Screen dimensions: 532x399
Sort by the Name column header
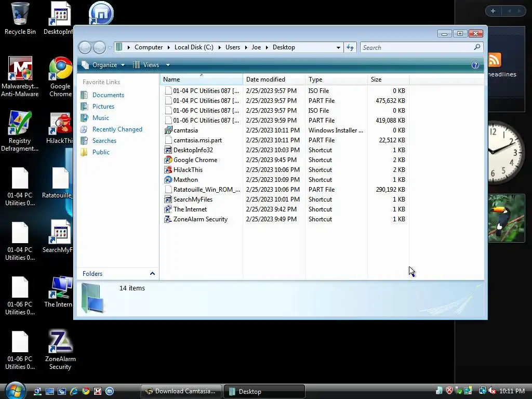(x=201, y=79)
